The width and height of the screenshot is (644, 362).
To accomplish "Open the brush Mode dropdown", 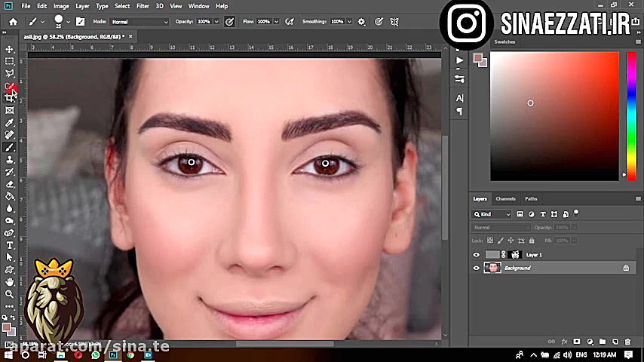I will [x=140, y=22].
